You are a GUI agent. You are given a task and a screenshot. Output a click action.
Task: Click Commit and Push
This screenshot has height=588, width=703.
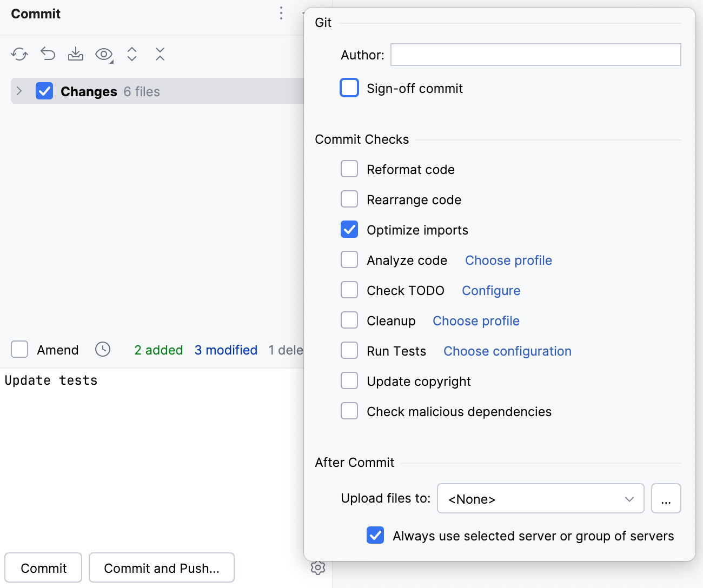(x=161, y=567)
